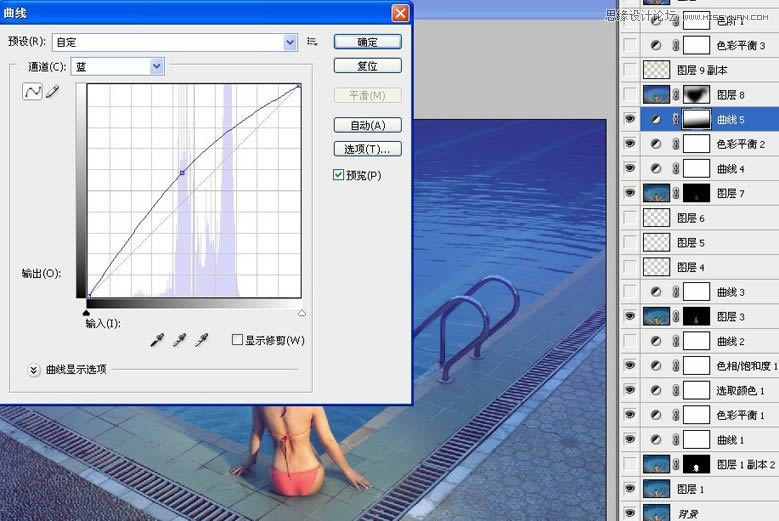Click the 自动 Auto button

pyautogui.click(x=367, y=125)
